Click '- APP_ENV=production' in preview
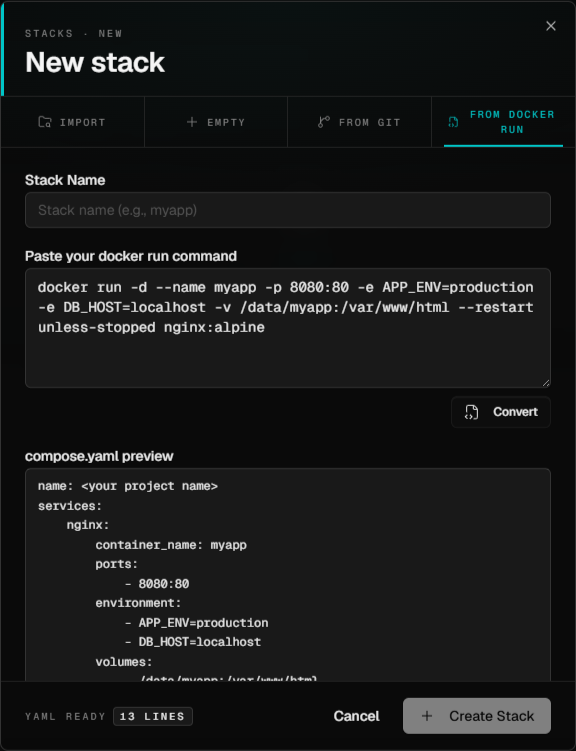The width and height of the screenshot is (576, 751). coord(196,623)
